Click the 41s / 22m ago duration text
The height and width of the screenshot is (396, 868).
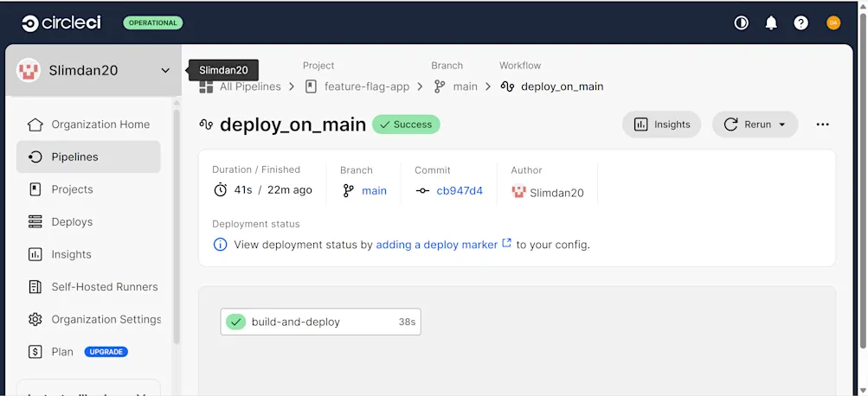click(273, 190)
